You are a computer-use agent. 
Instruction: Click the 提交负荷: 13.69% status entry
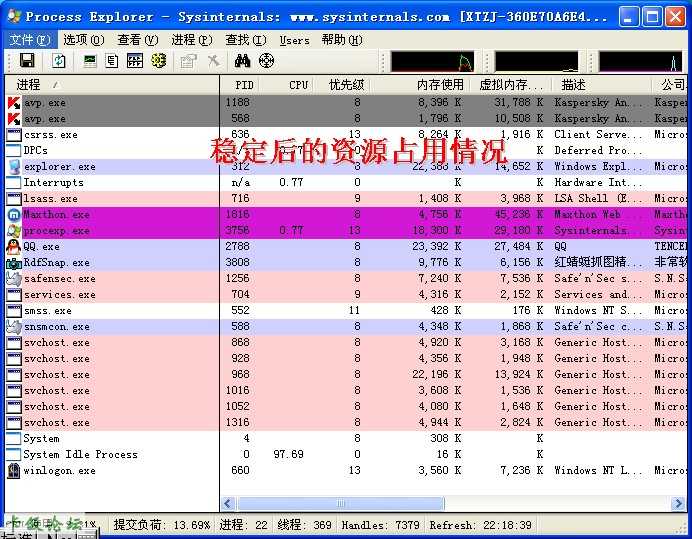[x=162, y=525]
